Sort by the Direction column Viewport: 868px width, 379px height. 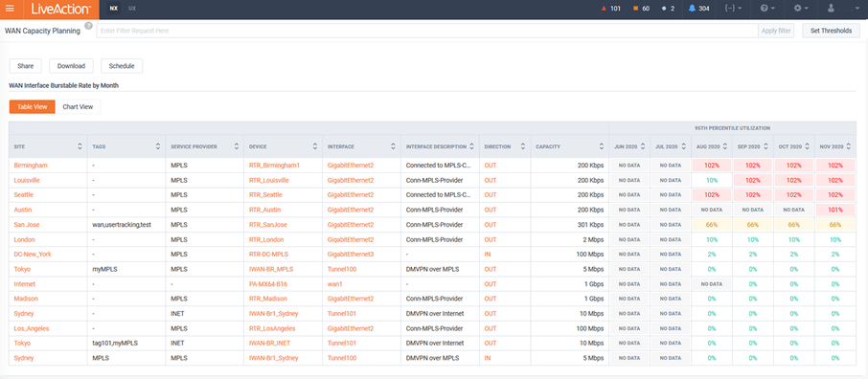[x=523, y=146]
